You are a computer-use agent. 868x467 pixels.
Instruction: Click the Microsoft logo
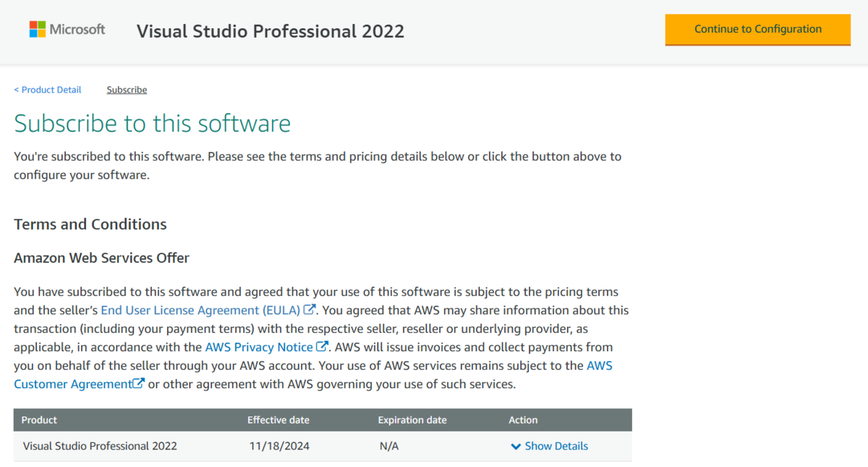coord(67,30)
